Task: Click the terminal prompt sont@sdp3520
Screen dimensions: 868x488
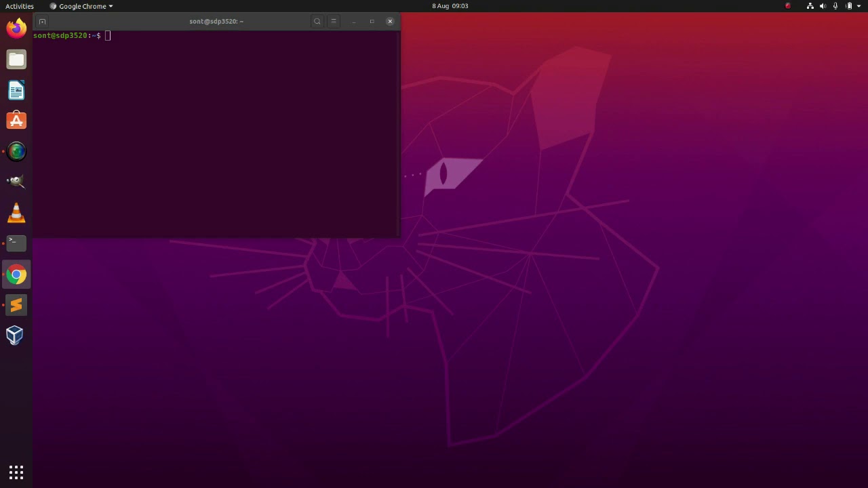Action: coord(60,35)
